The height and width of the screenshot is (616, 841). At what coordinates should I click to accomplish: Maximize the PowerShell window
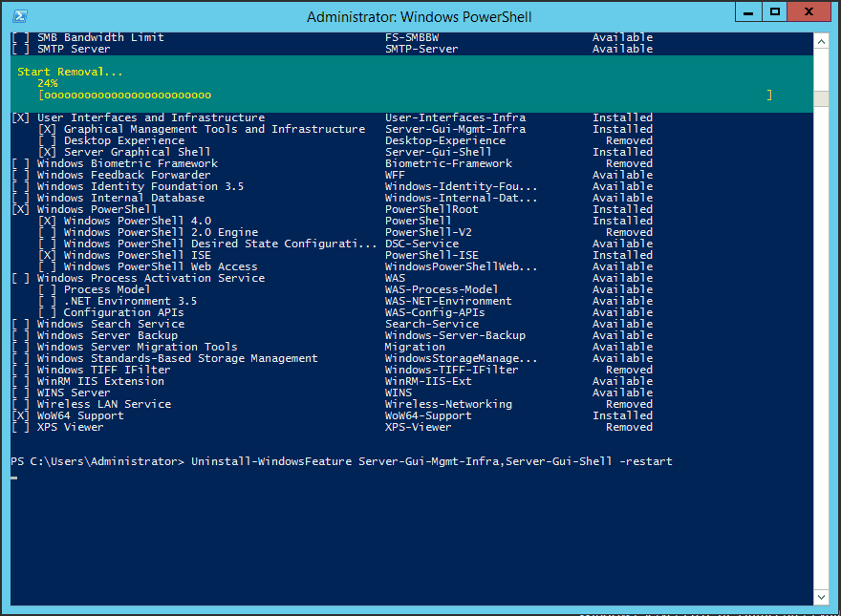pos(775,11)
